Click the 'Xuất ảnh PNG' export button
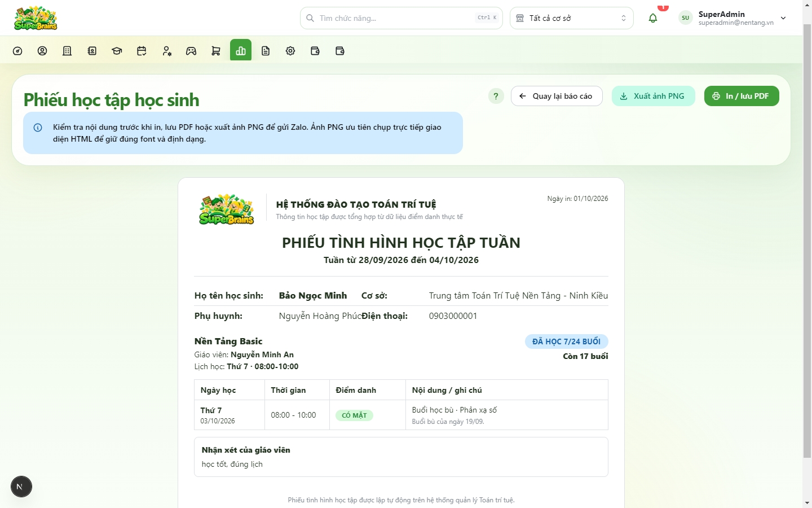The image size is (812, 508). [x=653, y=96]
